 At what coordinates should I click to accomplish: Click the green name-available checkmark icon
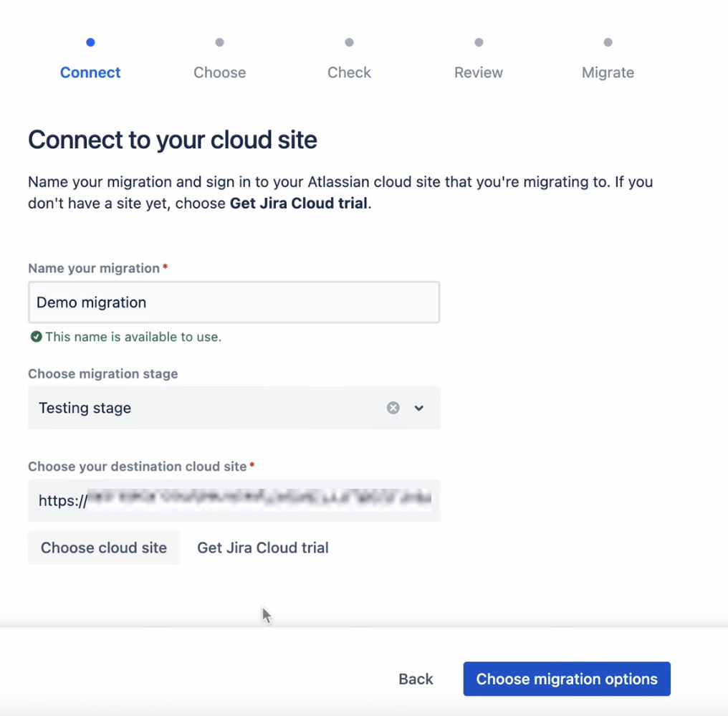tap(36, 337)
